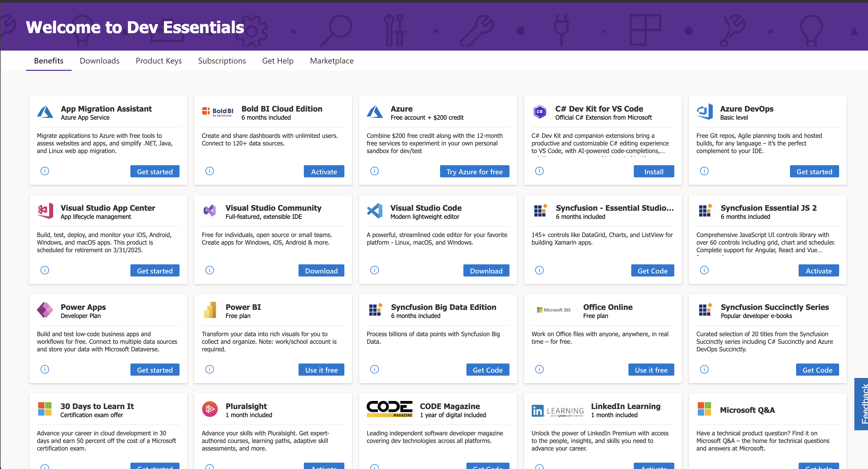Image resolution: width=868 pixels, height=469 pixels.
Task: Click Try Azure for free button
Action: [475, 172]
